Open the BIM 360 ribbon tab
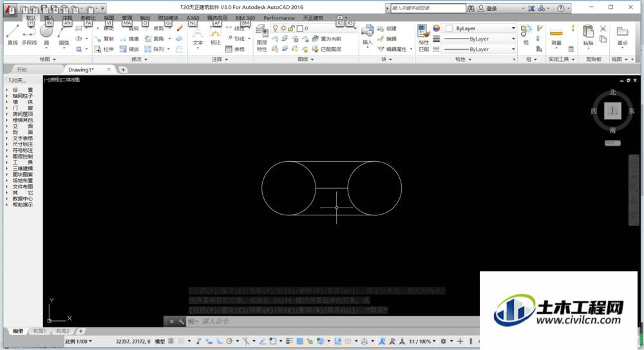This screenshot has width=644, height=350. (245, 18)
